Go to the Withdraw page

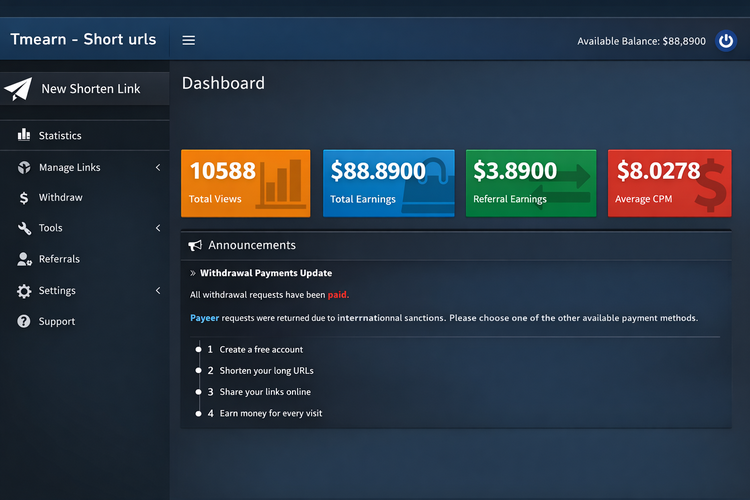[x=85, y=198]
